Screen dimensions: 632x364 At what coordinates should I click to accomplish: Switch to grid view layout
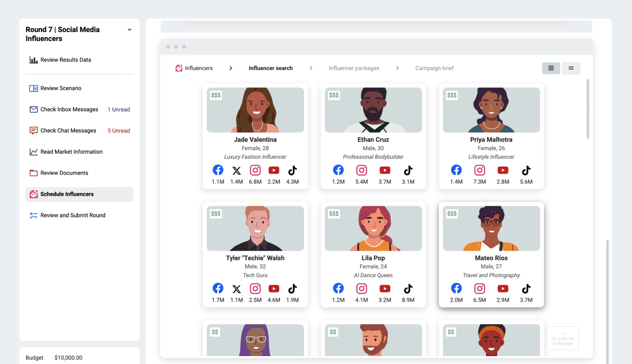(x=551, y=68)
